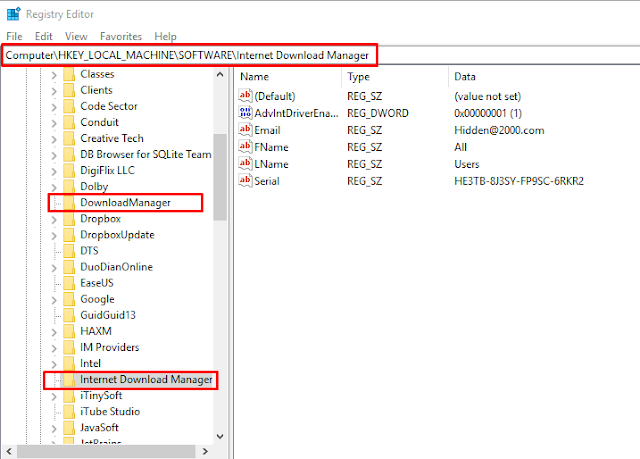Click the Code Sector folder icon
The width and height of the screenshot is (640, 459).
(x=69, y=106)
